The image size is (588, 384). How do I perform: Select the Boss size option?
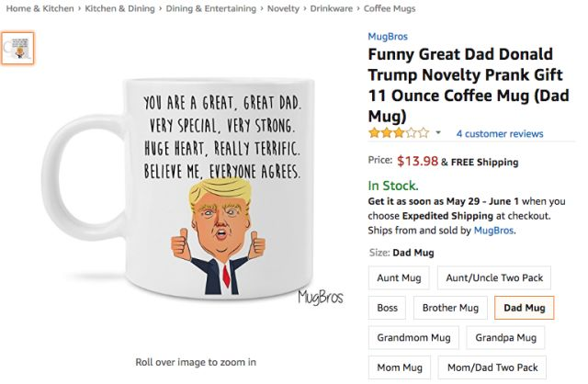pos(387,308)
